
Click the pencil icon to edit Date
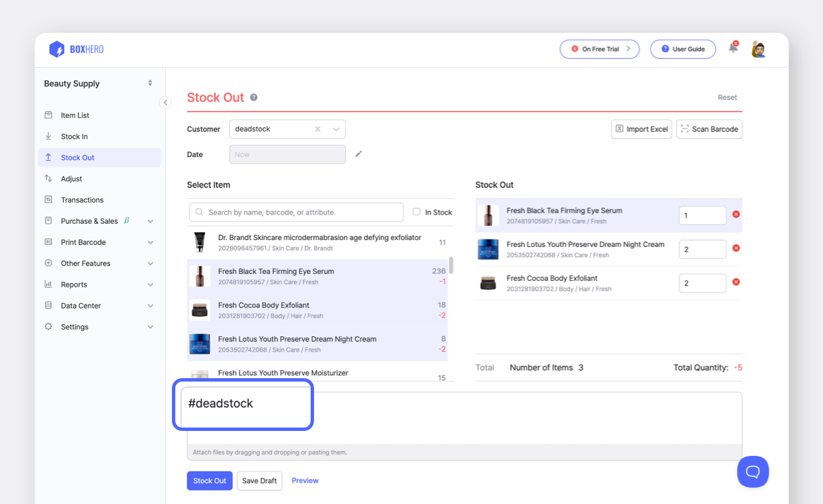click(x=358, y=154)
